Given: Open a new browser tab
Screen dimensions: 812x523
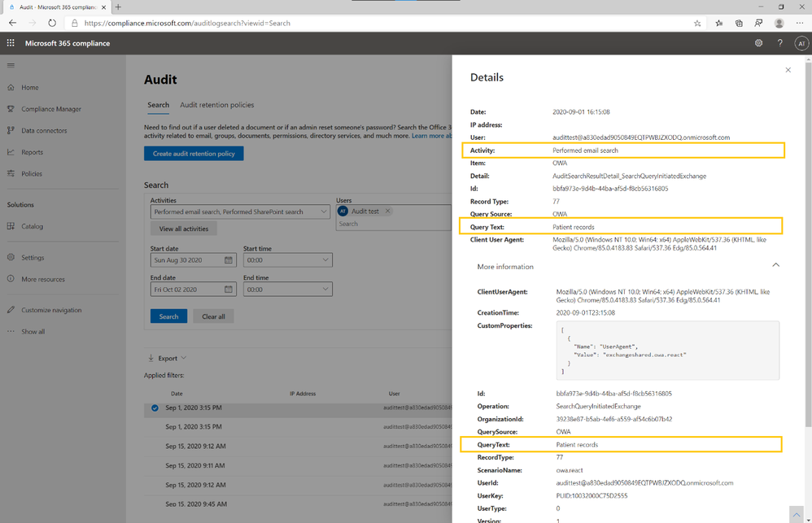Looking at the screenshot, I should [x=118, y=7].
